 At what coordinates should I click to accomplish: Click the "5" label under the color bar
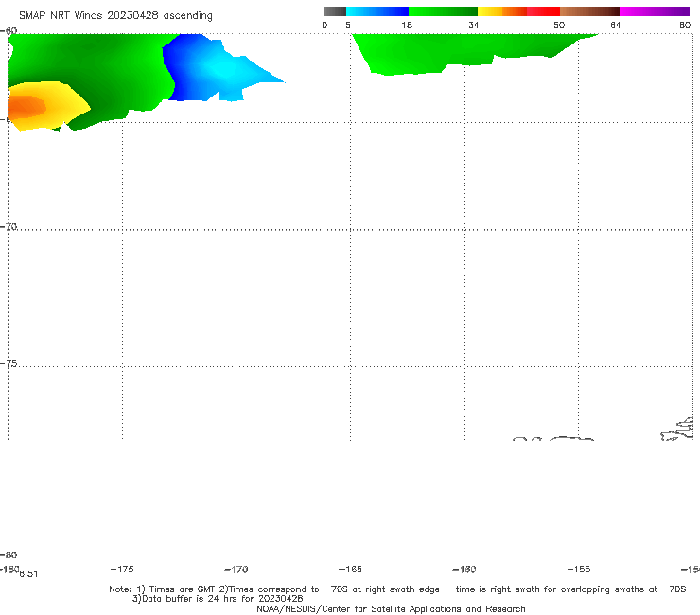[348, 25]
